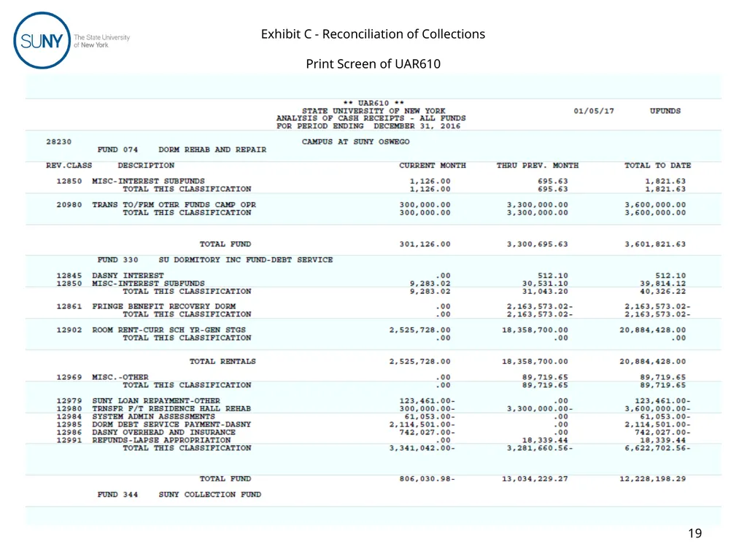Select Fund 330 thru-prev total '13,034,229.27'
This screenshot has height=560, width=747.
[x=535, y=478]
